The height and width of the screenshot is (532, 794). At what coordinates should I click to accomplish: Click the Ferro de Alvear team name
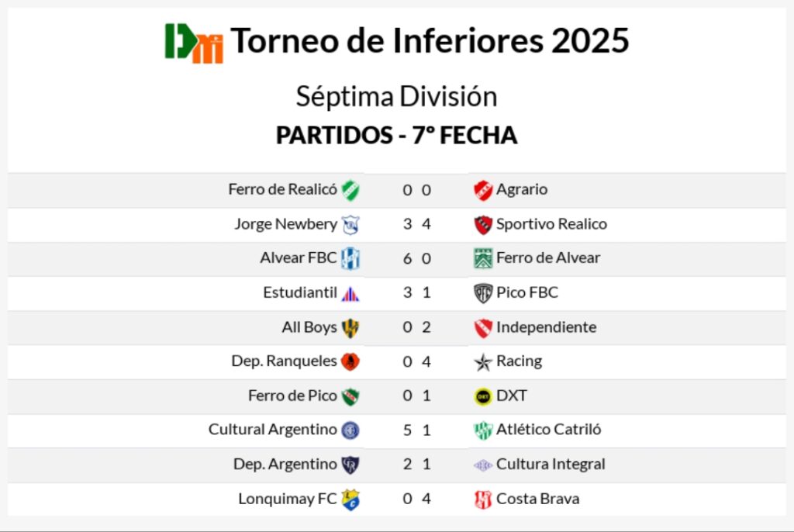click(x=547, y=258)
